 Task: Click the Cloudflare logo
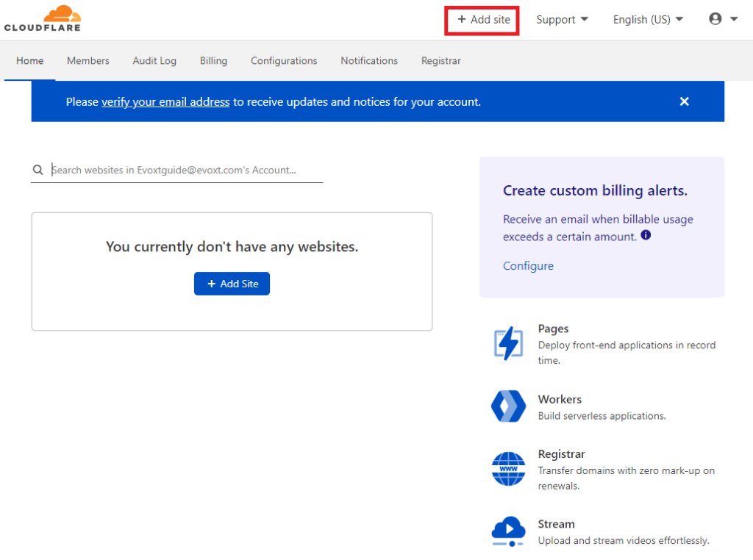43,19
